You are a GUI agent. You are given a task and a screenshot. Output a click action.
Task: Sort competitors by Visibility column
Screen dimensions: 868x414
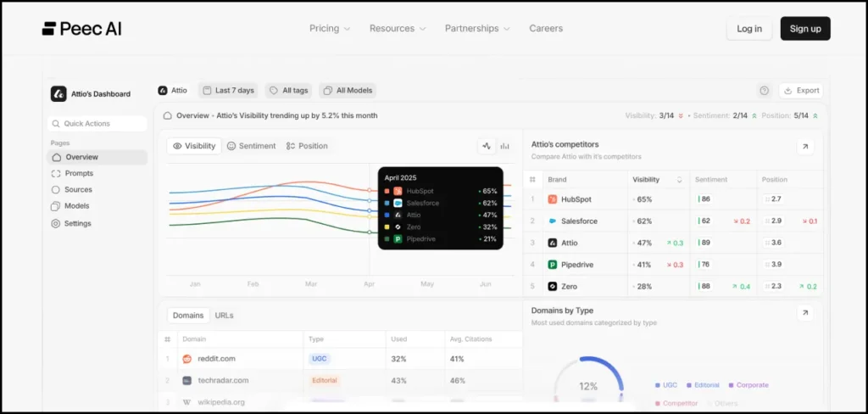[x=658, y=180]
